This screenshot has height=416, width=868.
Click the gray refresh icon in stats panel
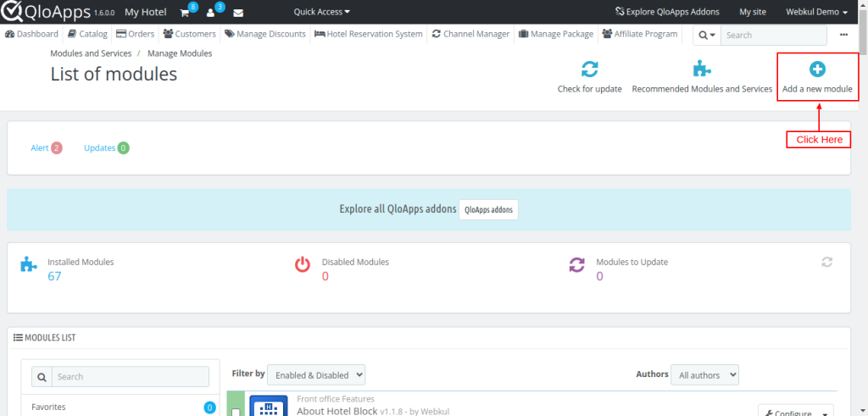[x=827, y=262]
